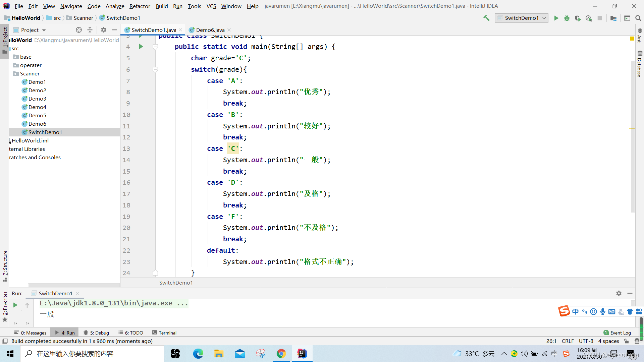Screen dimensions: 644x362
Task: Expand more Run panel actions chevron
Action: tap(15, 323)
